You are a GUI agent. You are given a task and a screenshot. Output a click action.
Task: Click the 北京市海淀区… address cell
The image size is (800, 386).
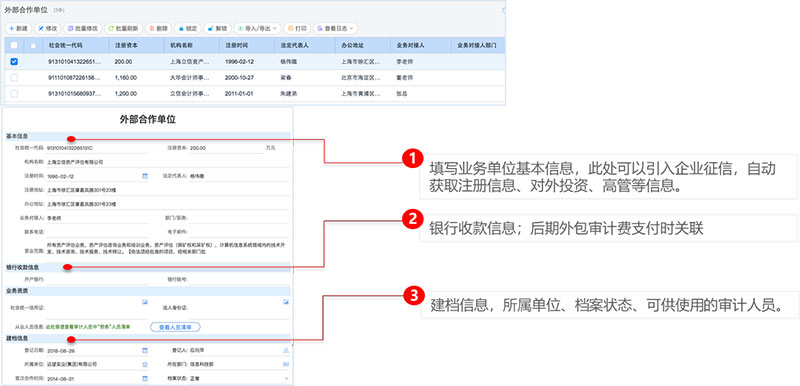[361, 78]
